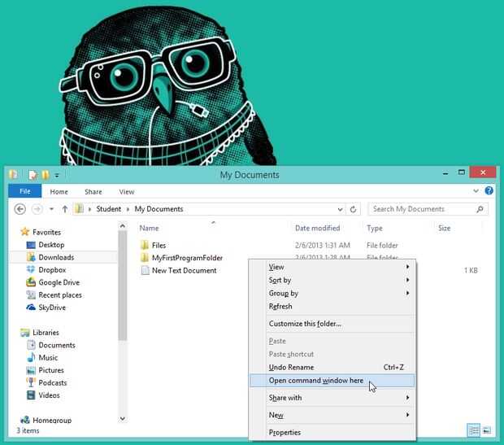Image resolution: width=504 pixels, height=445 pixels.
Task: Click the Files folder icon
Action: click(145, 245)
